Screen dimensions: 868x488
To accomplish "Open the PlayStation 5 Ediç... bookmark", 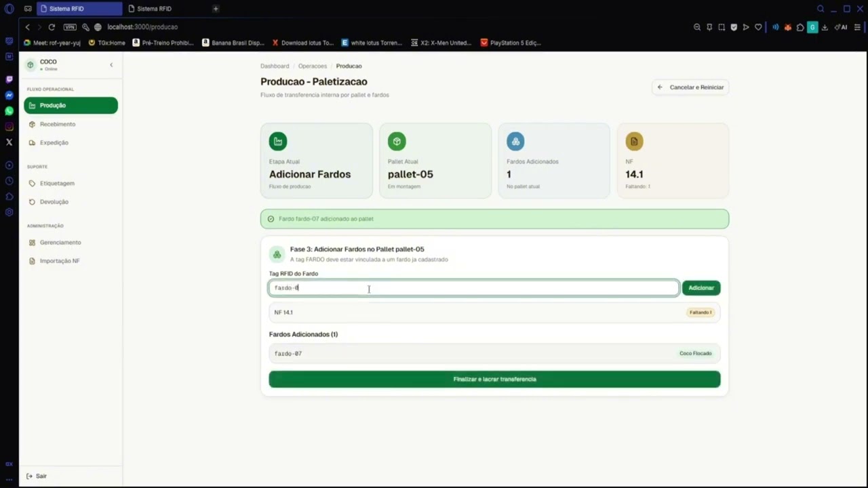I will [x=511, y=43].
